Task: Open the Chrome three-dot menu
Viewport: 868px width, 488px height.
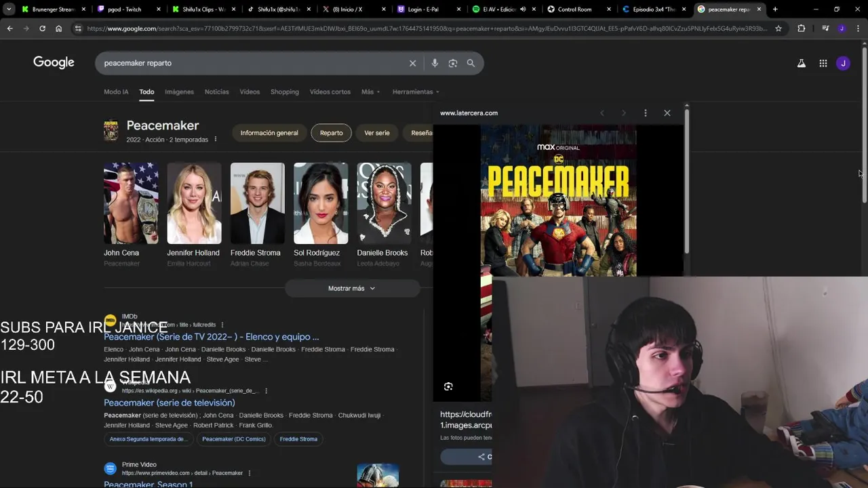Action: [857, 28]
